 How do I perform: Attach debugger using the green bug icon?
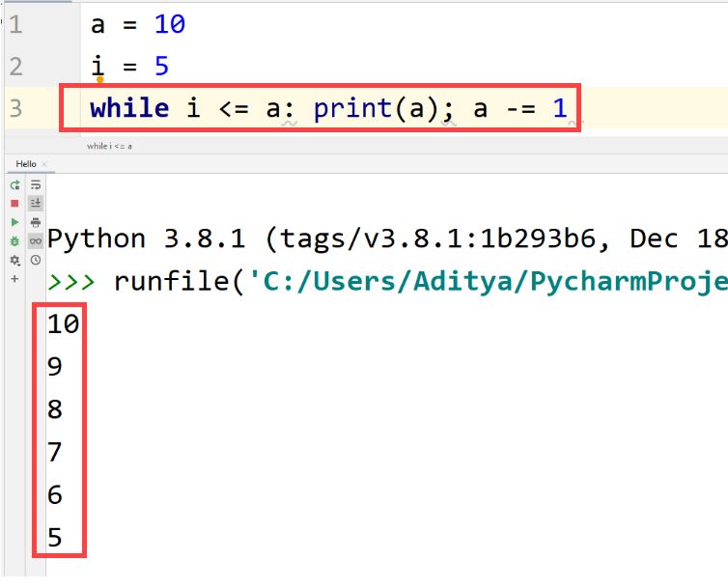pos(14,241)
